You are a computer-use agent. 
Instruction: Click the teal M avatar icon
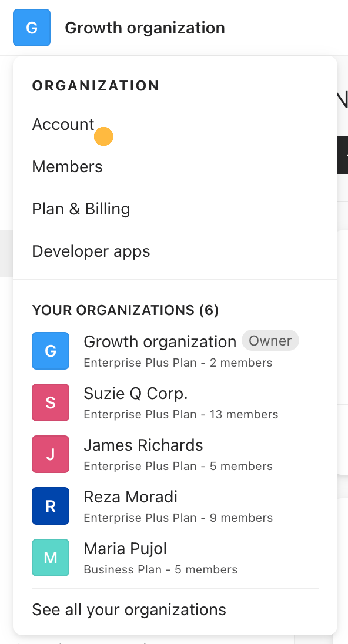51,558
